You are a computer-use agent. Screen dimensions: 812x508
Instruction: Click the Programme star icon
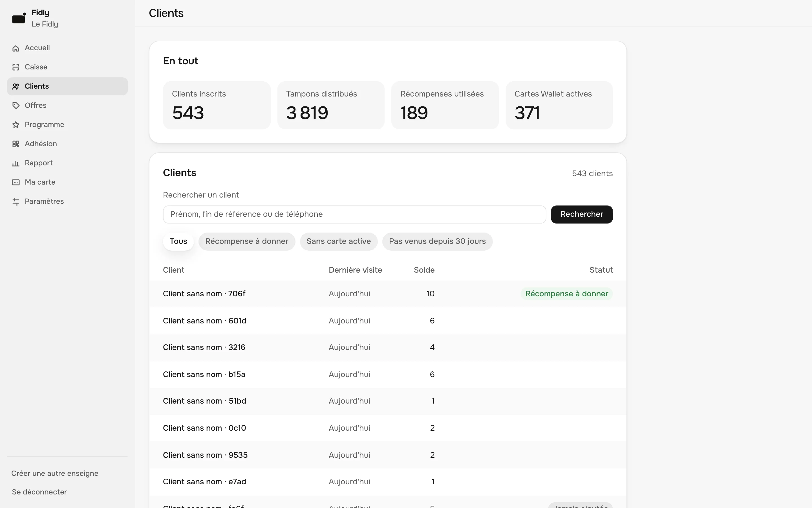click(16, 125)
